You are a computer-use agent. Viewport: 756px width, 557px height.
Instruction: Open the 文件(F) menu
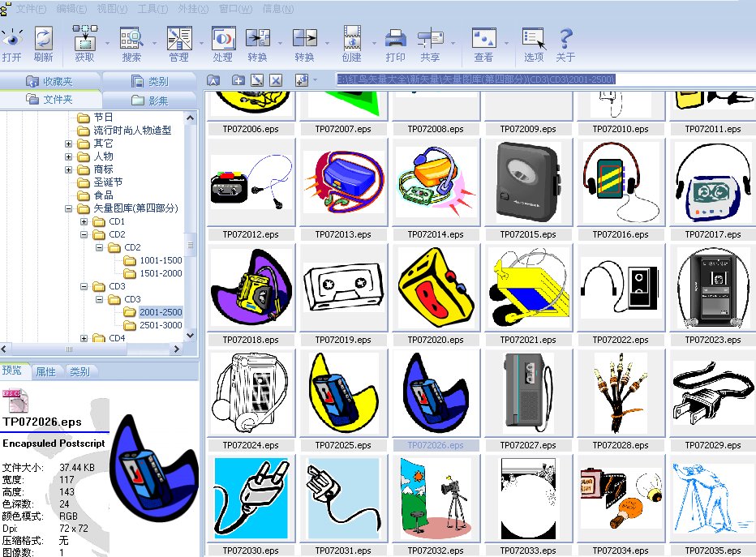pos(31,9)
